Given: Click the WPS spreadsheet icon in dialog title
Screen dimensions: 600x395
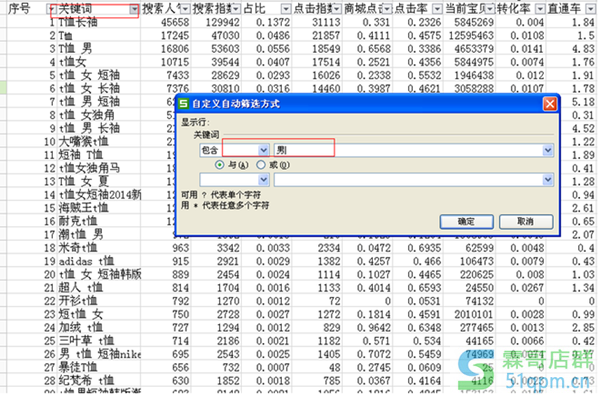Looking at the screenshot, I should 184,104.
